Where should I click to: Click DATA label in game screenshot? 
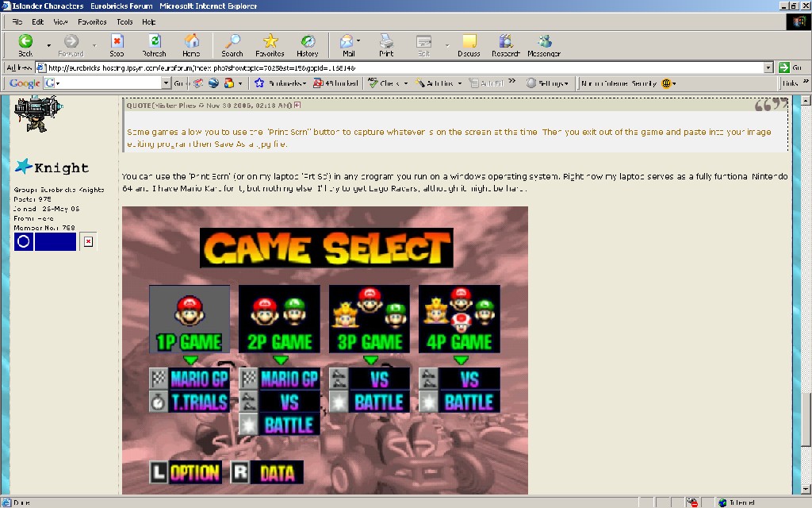click(277, 472)
